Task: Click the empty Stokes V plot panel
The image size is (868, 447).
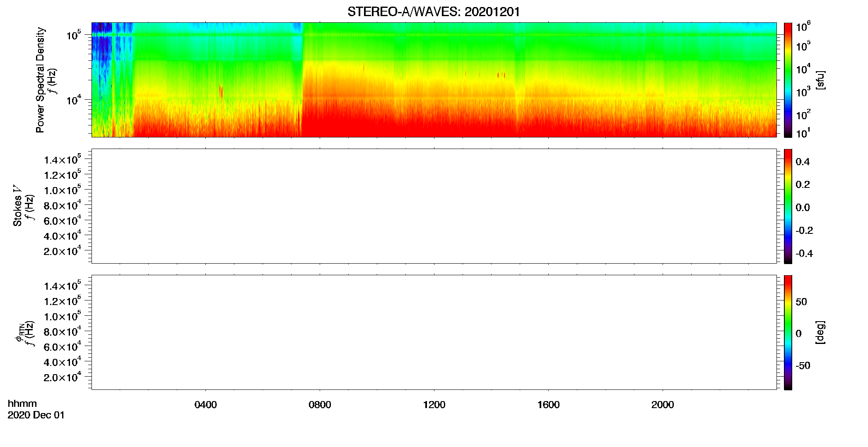Action: 434,206
